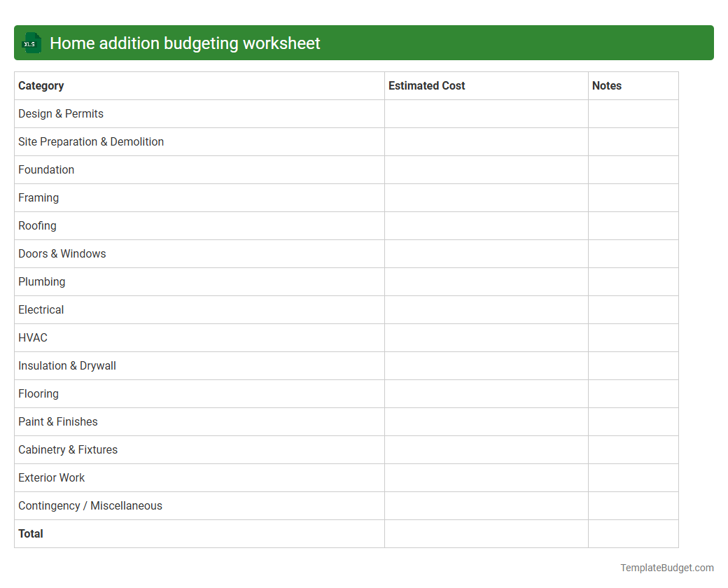Click the Notes column header
Screen dimensions: 728x588
point(606,85)
